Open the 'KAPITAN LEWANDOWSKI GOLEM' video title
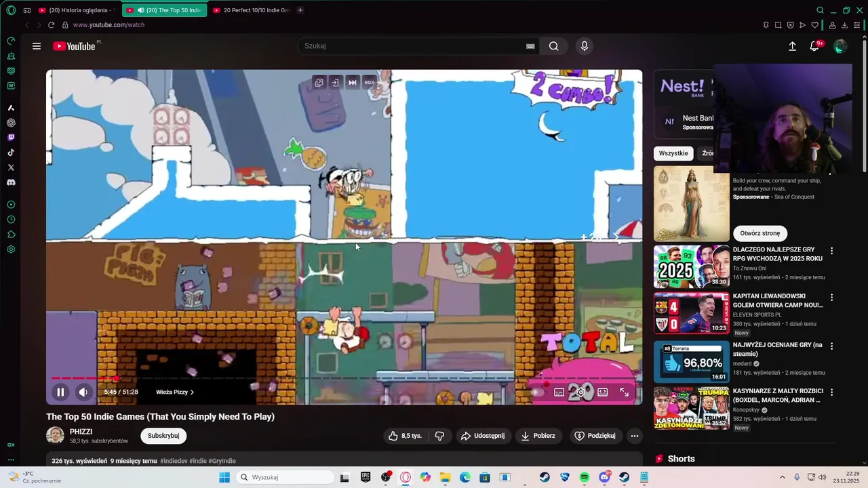Image resolution: width=868 pixels, height=488 pixels. [x=778, y=300]
